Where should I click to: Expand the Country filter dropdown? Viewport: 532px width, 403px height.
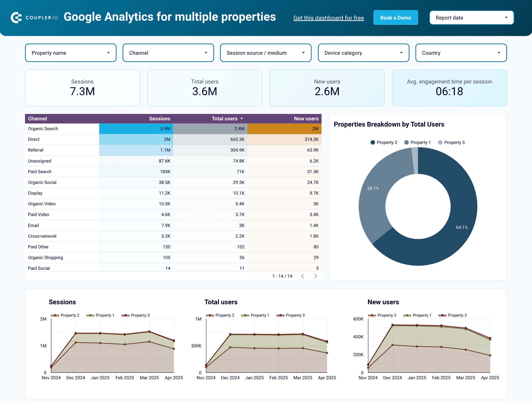[461, 53]
